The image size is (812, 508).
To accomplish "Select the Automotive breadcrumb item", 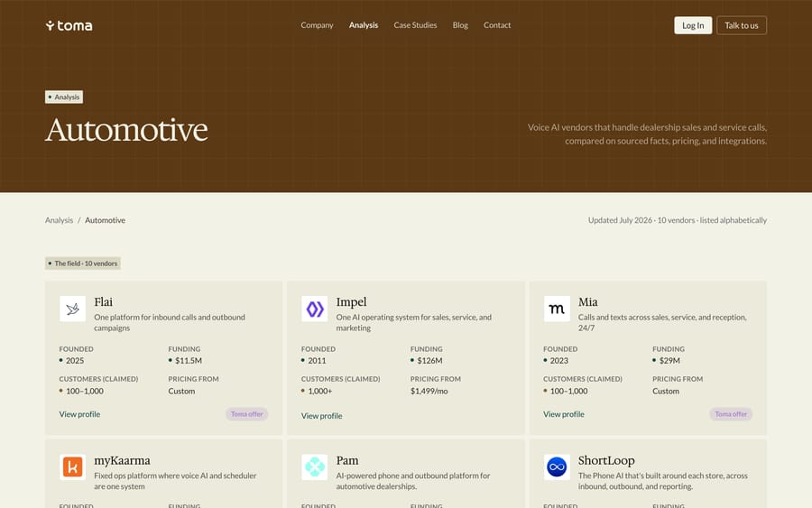I will 106,220.
